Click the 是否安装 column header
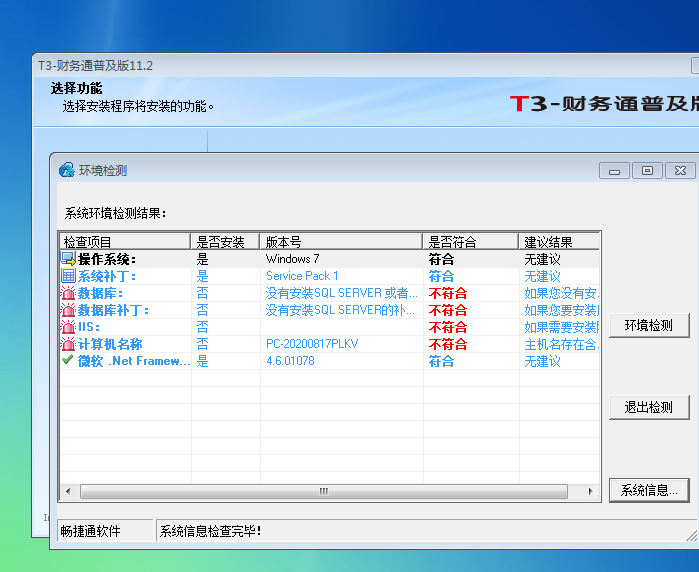Screen dimensions: 699x572 (225, 242)
